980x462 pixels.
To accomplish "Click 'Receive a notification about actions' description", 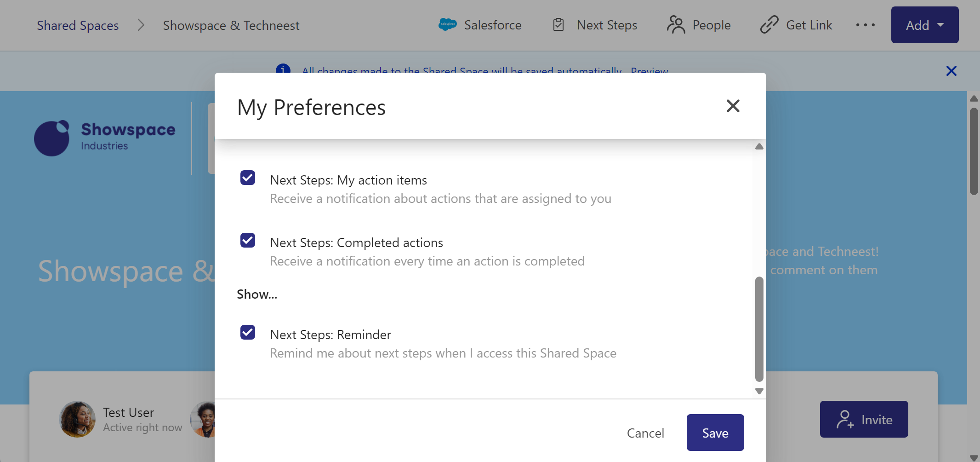I will pos(440,198).
